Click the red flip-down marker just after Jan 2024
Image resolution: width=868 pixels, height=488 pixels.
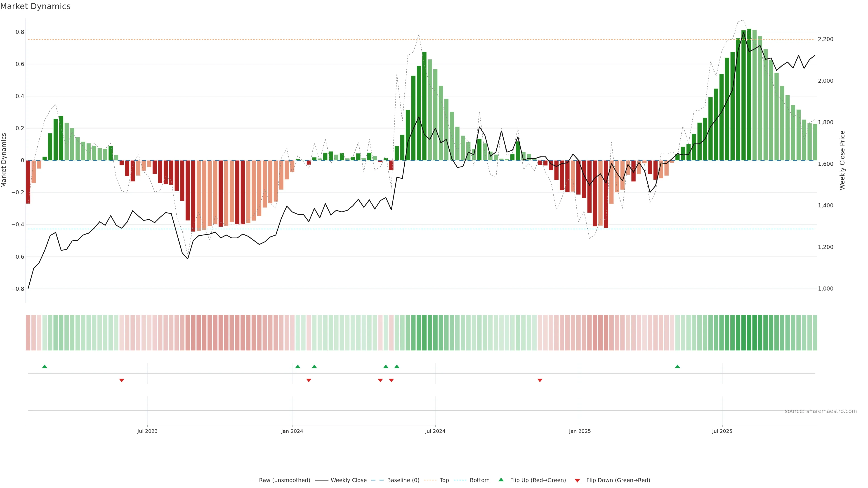309,380
